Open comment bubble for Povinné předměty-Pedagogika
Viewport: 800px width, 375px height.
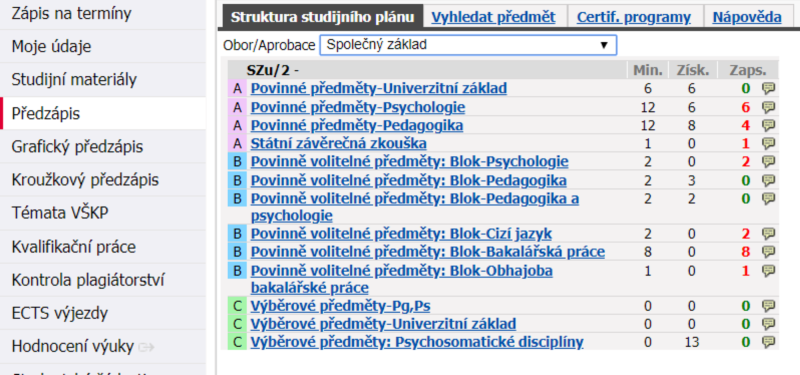[768, 126]
